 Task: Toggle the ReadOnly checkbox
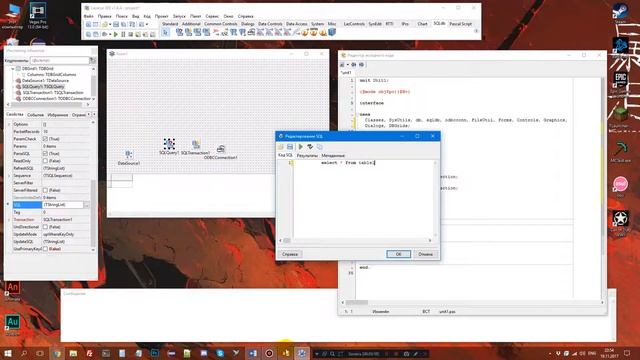click(45, 161)
